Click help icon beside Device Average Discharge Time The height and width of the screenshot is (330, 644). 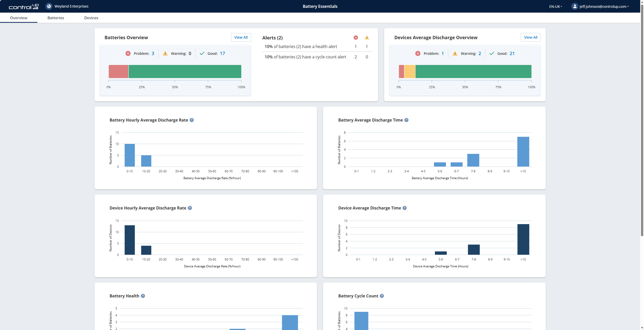(405, 208)
